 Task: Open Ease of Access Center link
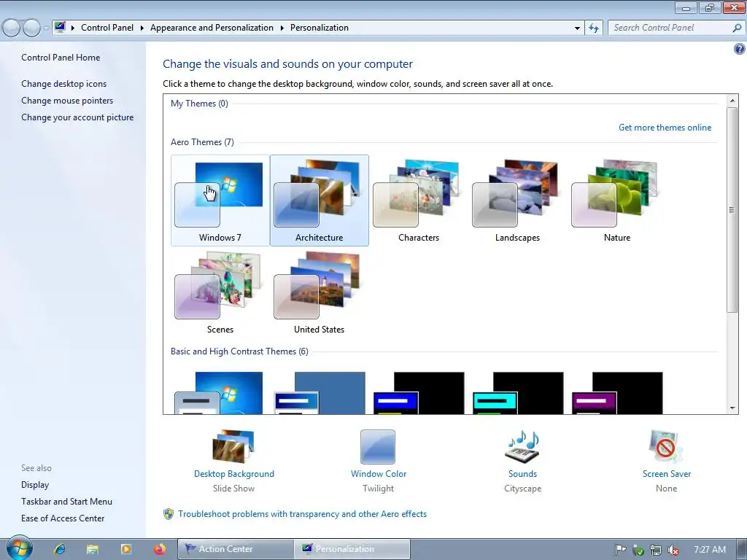63,518
